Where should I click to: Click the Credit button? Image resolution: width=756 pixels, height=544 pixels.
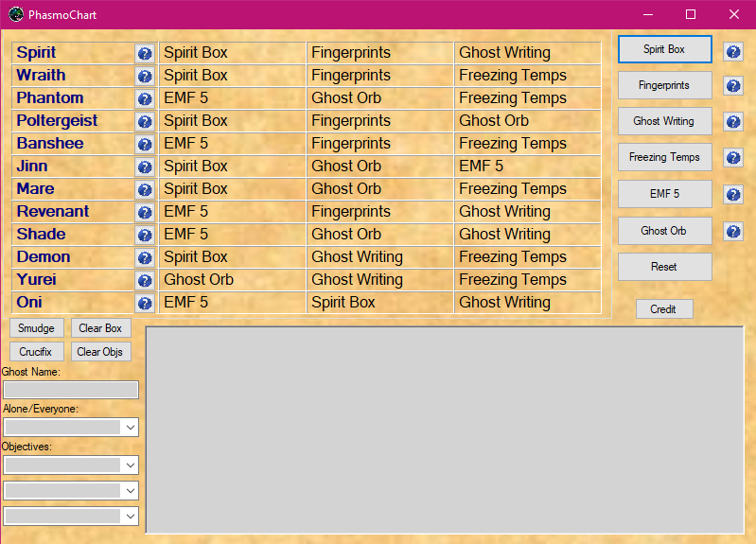pos(664,309)
